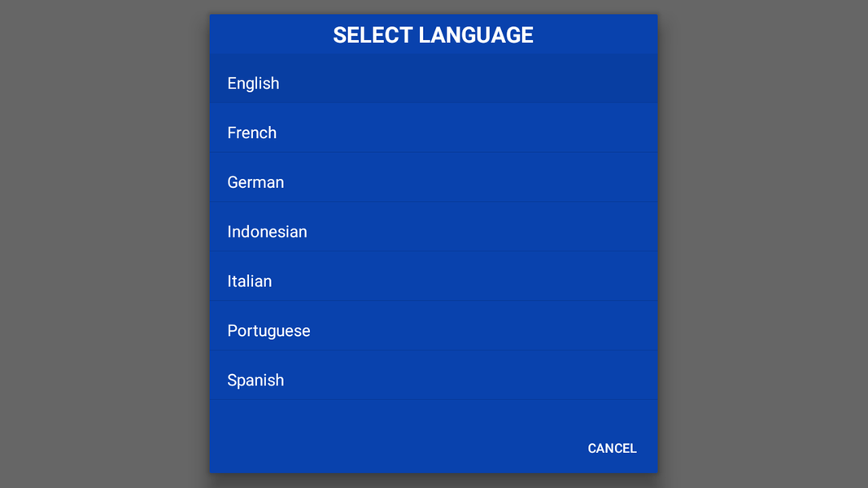Dismiss the dialog with Cancel
The image size is (868, 488).
[x=612, y=448]
